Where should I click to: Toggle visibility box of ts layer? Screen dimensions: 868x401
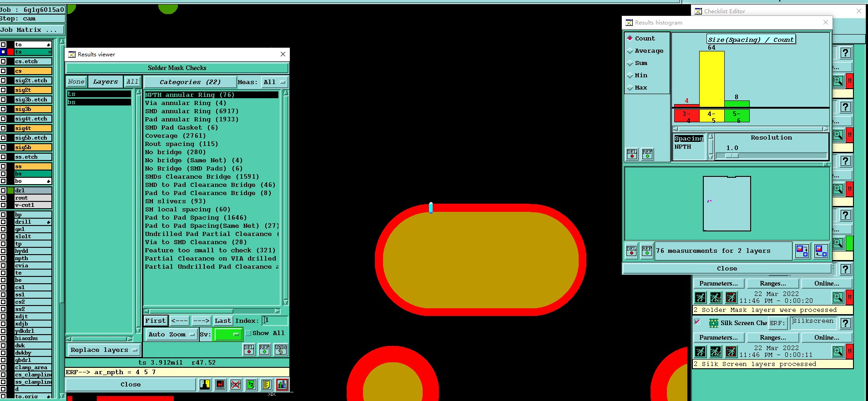click(3, 52)
